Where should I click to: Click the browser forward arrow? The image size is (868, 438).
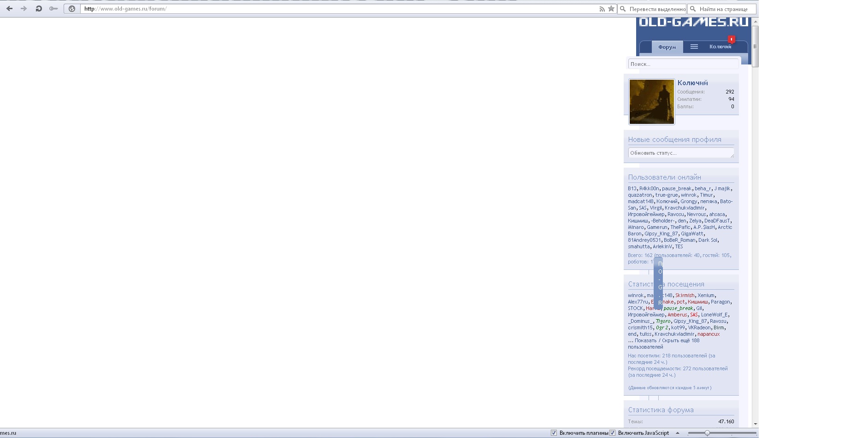pos(24,9)
